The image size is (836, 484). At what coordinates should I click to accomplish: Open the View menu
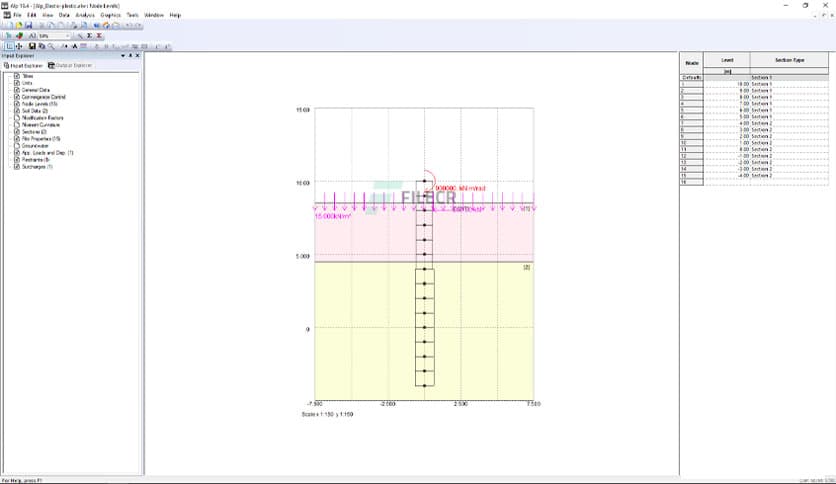point(47,15)
